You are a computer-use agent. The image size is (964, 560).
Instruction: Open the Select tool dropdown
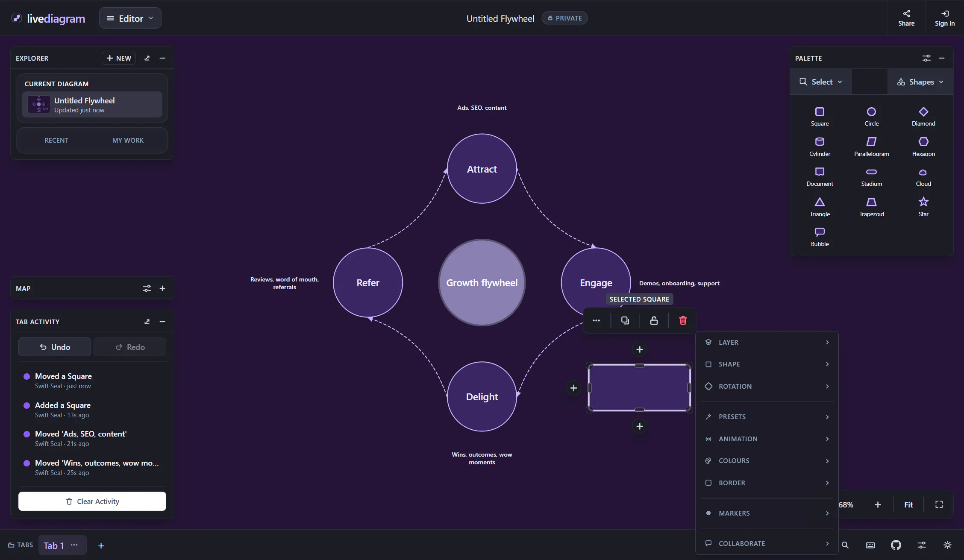coord(821,82)
